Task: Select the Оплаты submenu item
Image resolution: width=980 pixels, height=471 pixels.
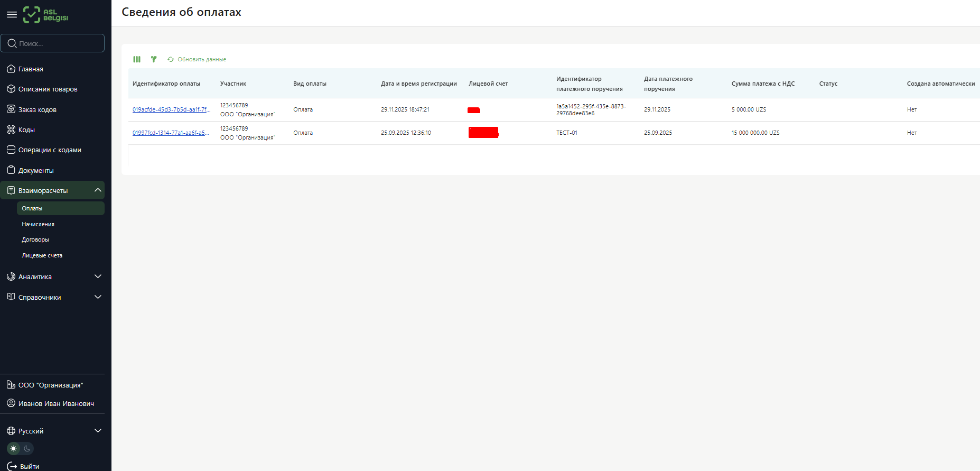Action: (x=61, y=208)
